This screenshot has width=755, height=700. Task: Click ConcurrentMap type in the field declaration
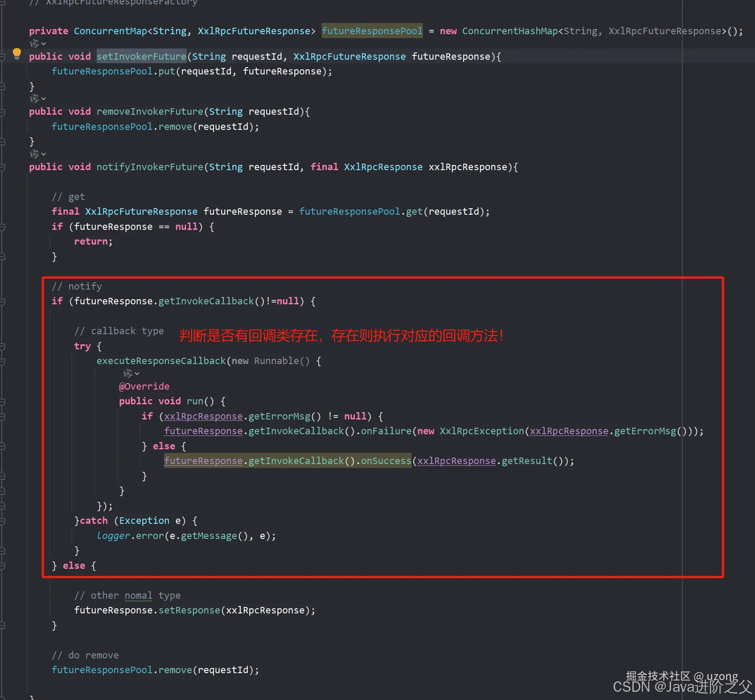110,31
